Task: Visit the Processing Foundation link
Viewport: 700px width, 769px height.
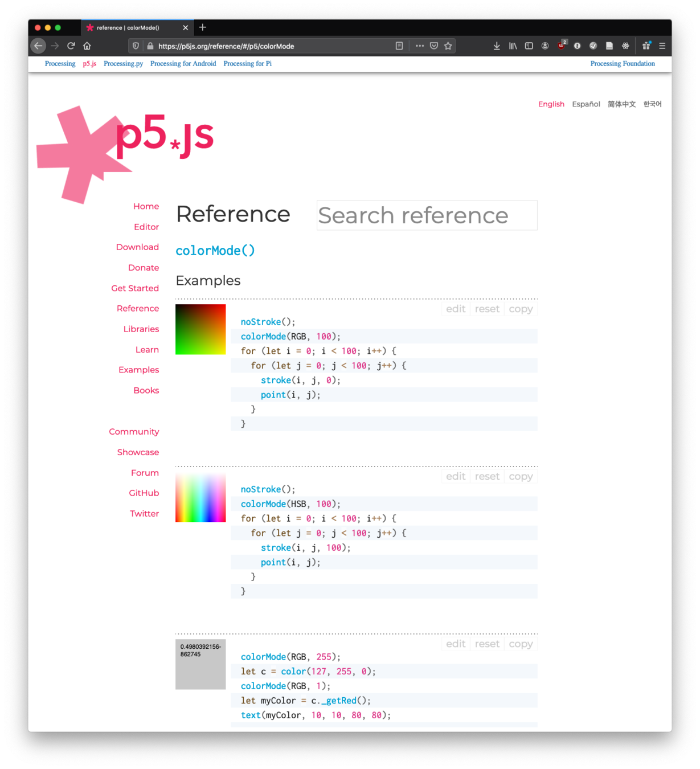Action: [623, 64]
